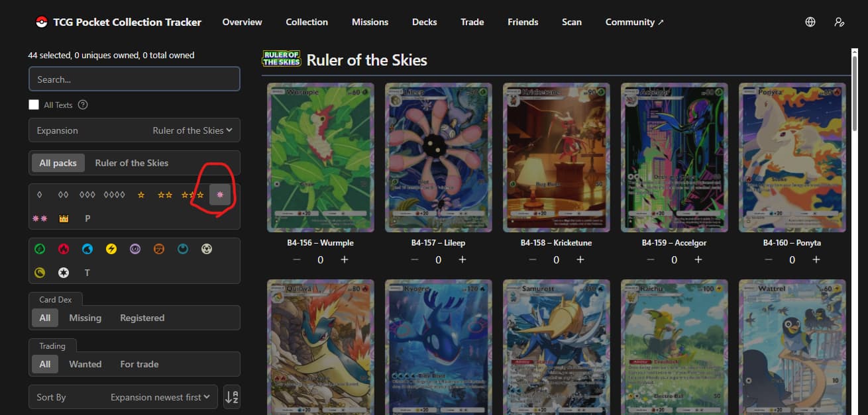Viewport: 868px width, 415px height.
Task: Open the Ponyta card image
Action: (792, 158)
